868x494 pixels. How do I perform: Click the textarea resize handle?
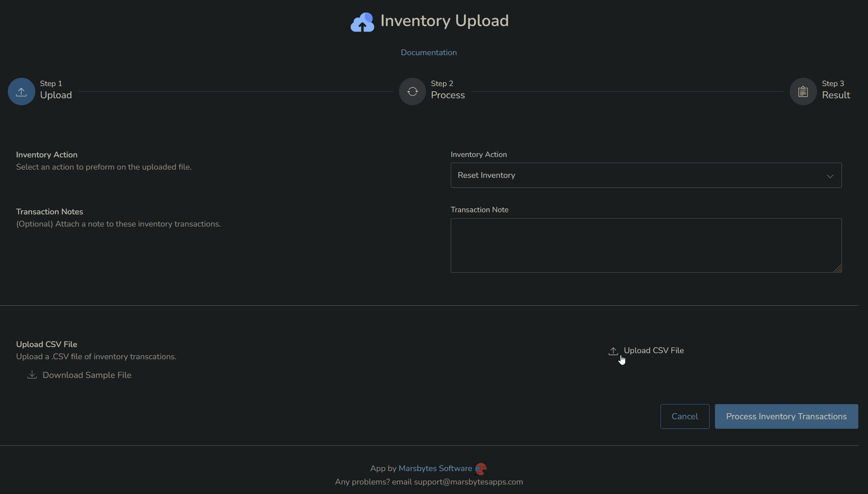[837, 269]
